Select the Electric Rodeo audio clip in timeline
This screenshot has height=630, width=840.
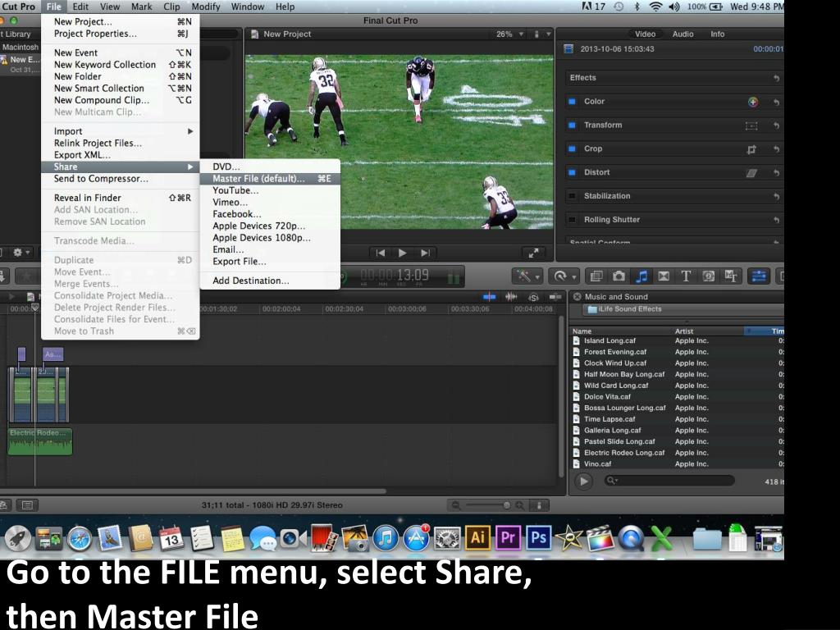click(x=40, y=441)
